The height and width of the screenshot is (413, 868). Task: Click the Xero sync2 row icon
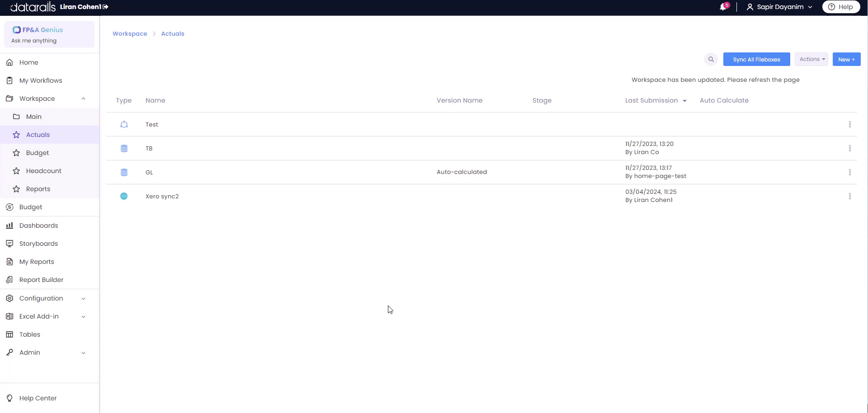click(x=124, y=196)
